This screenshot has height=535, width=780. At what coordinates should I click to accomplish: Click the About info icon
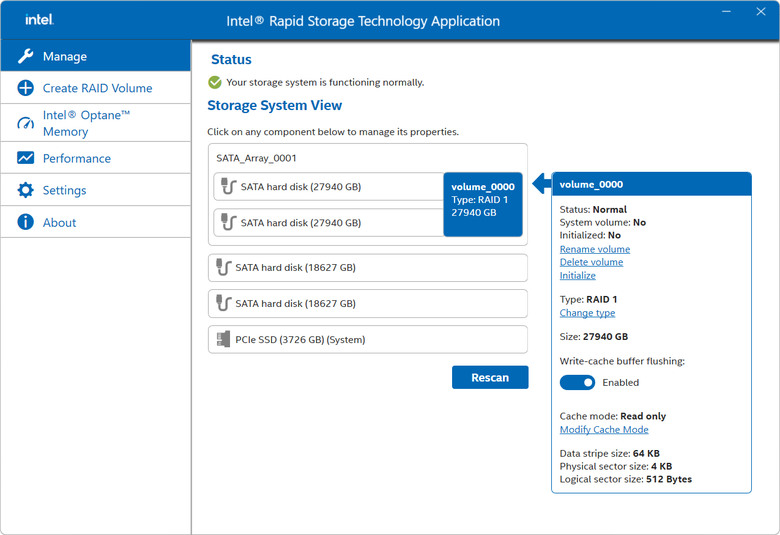[x=25, y=222]
